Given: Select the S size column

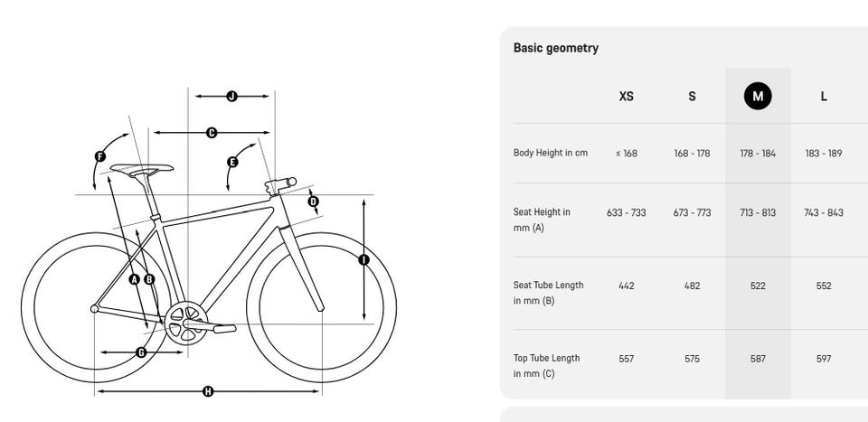Looking at the screenshot, I should 692,96.
